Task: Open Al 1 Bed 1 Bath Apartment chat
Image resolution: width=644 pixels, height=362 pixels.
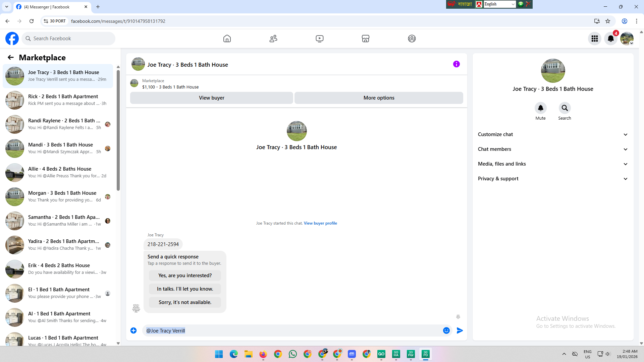Action: pyautogui.click(x=58, y=317)
